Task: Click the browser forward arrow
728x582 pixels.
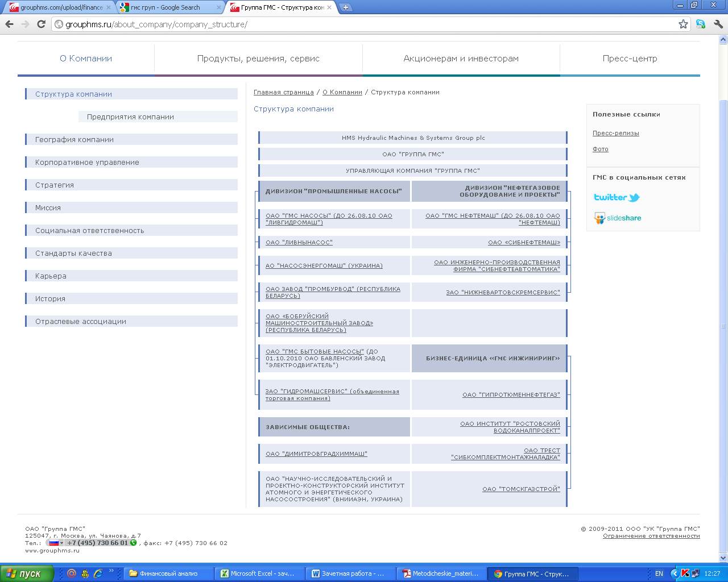Action: (25, 24)
